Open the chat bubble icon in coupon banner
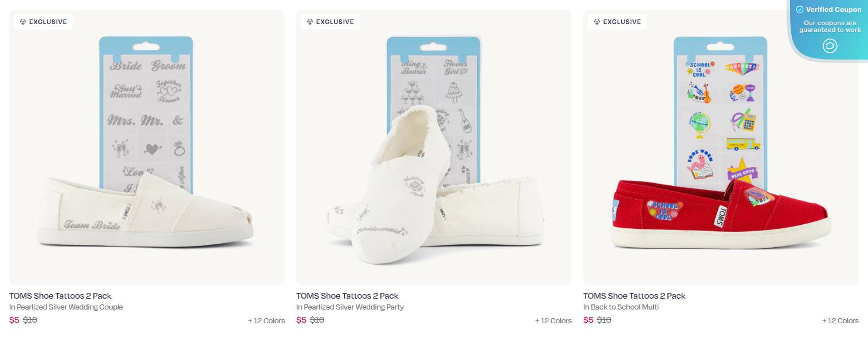This screenshot has width=868, height=341. click(830, 46)
